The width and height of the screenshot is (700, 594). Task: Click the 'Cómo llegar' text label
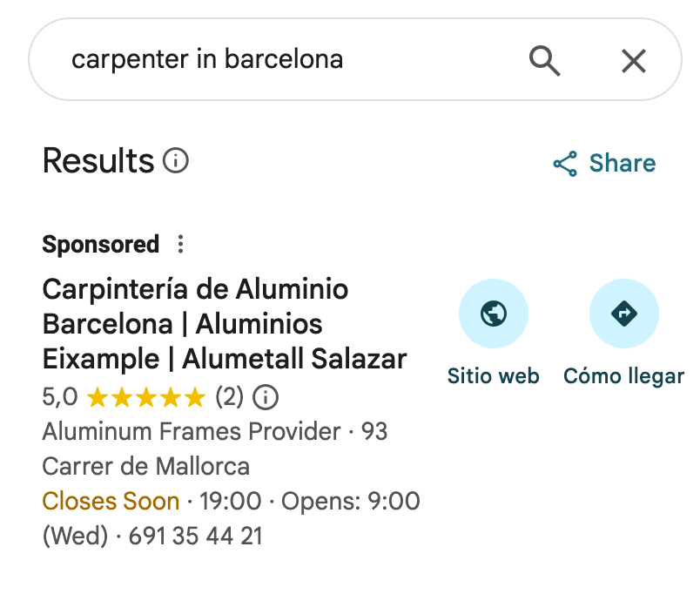pos(623,376)
